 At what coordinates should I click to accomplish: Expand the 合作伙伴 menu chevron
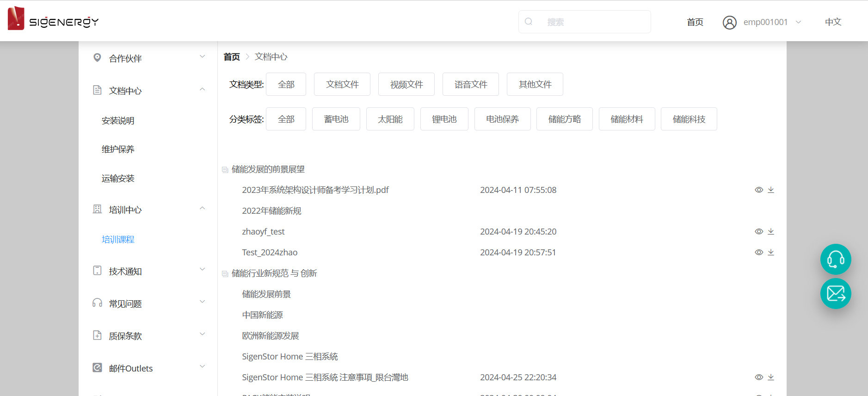point(202,56)
